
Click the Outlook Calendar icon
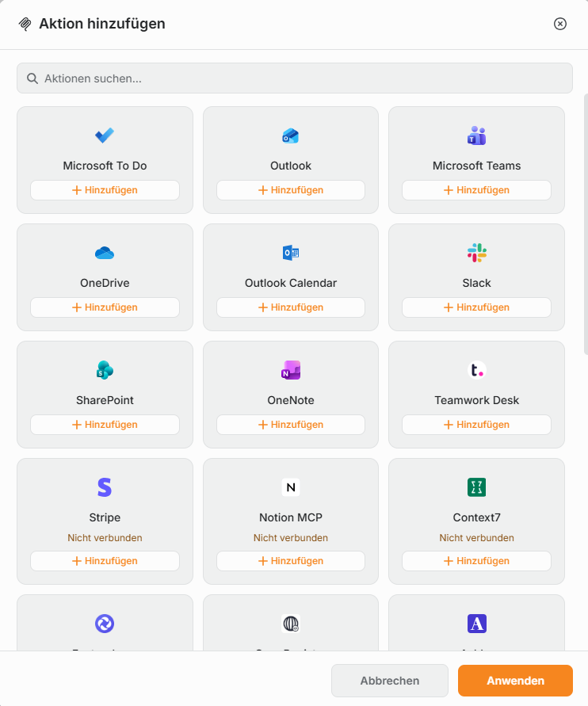(290, 253)
